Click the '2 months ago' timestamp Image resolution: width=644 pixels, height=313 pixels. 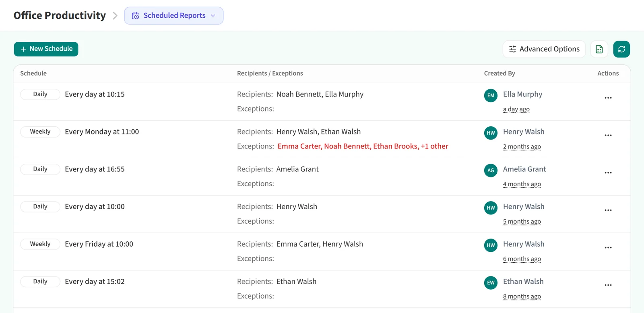click(522, 147)
